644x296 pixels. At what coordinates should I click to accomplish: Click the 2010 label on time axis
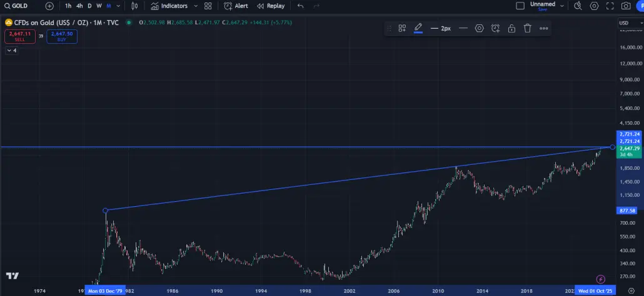click(438, 291)
